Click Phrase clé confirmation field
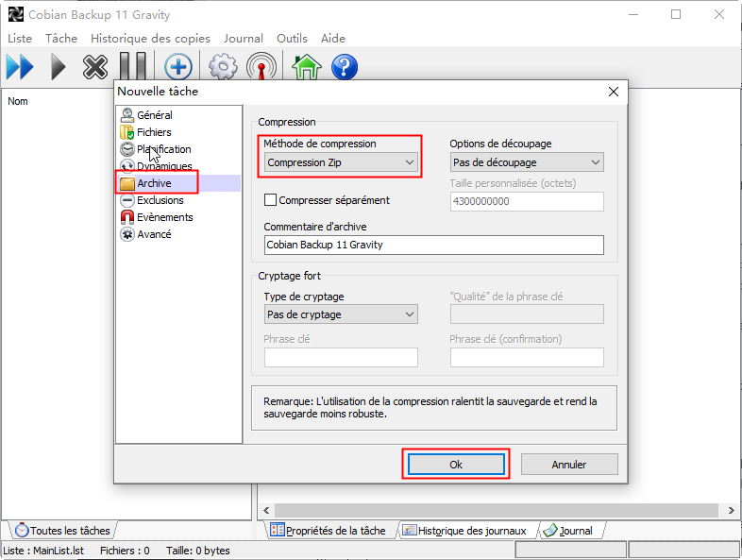The image size is (742, 560). point(527,357)
